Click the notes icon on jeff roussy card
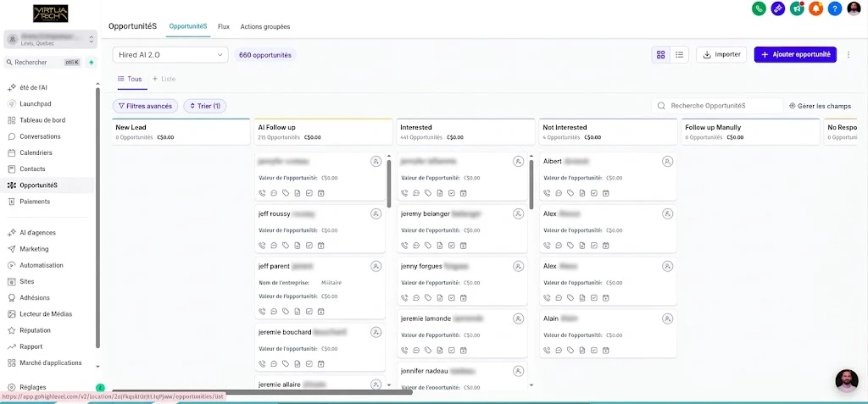This screenshot has width=868, height=404. (298, 245)
